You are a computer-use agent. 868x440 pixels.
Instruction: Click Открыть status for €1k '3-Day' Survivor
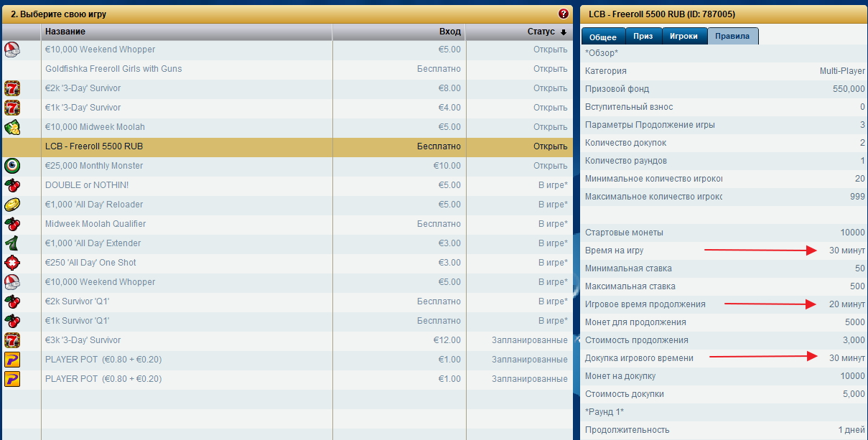(x=550, y=108)
